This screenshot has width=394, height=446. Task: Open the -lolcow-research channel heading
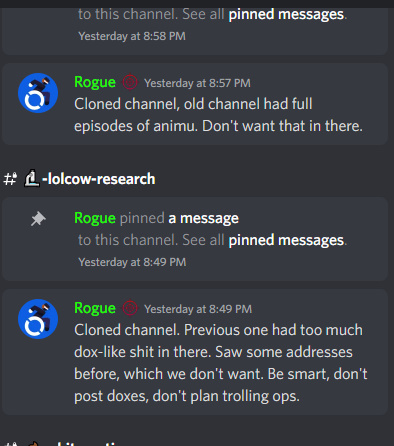[x=79, y=179]
